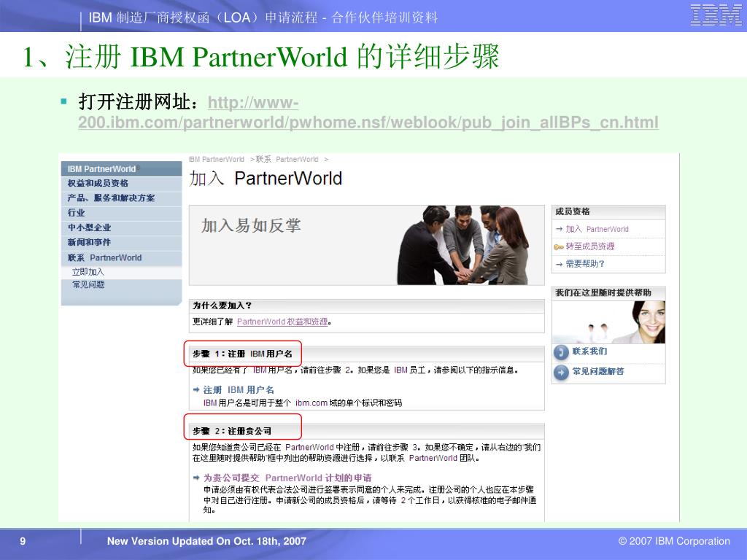747x560 pixels.
Task: Click the 成员资格 box heading
Action: (x=573, y=211)
